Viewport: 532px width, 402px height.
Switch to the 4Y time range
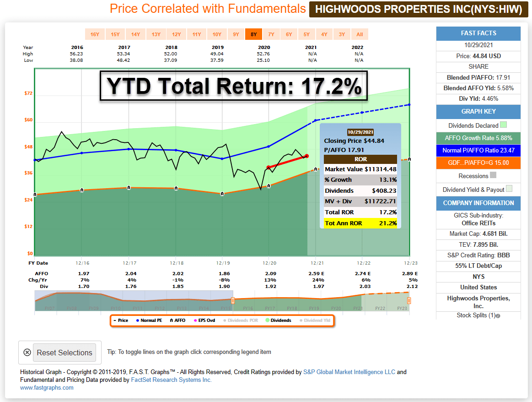coord(324,34)
